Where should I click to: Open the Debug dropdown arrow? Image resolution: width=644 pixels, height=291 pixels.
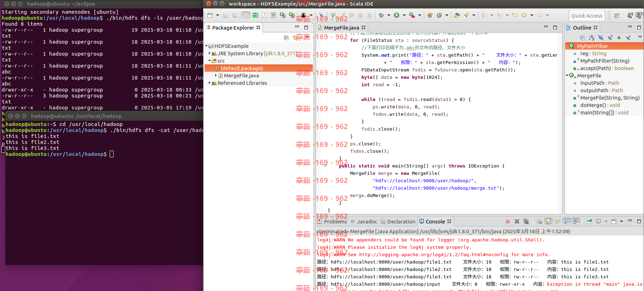[x=389, y=15]
